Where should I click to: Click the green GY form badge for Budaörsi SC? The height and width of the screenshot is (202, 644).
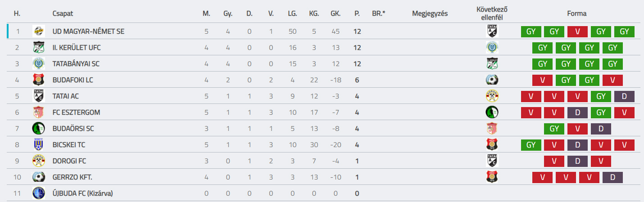pos(554,129)
